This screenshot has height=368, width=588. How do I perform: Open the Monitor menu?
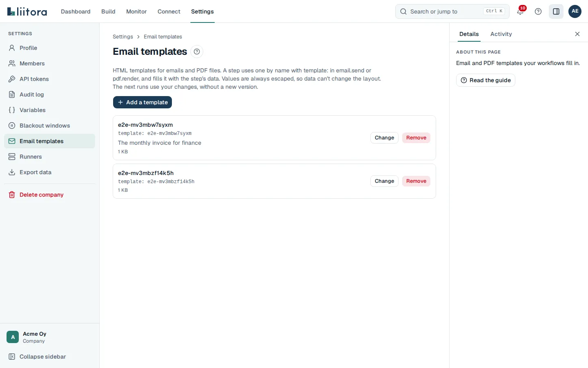[136, 11]
